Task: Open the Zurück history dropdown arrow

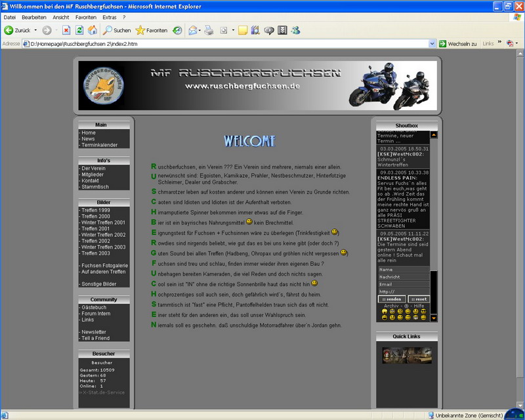Action: point(35,30)
